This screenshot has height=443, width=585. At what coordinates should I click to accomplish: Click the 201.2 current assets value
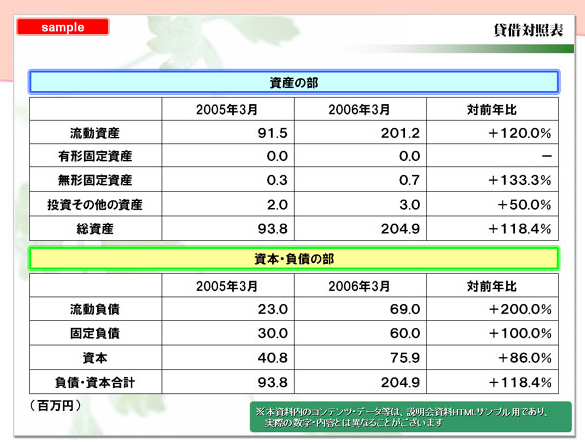(400, 133)
